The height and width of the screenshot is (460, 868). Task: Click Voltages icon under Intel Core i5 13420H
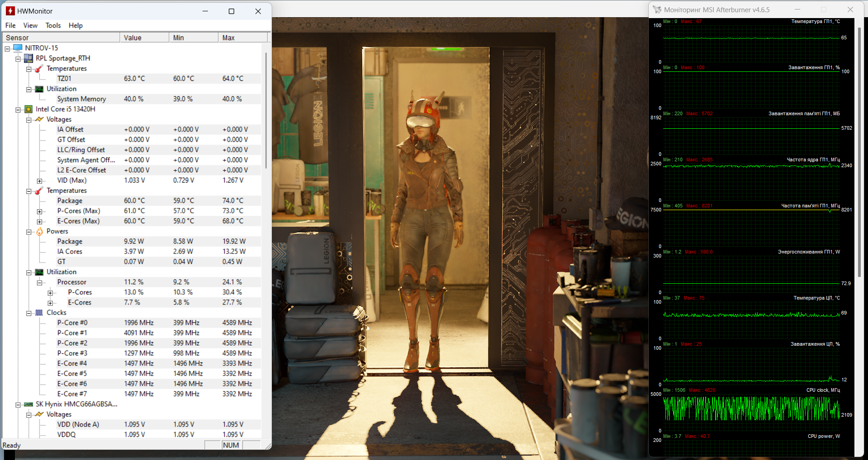(x=39, y=120)
